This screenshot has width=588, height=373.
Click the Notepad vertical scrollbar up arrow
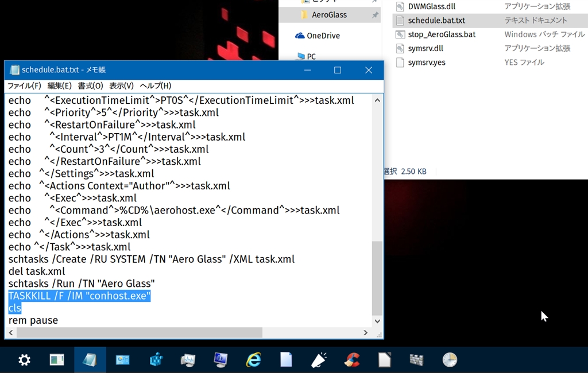pos(377,100)
